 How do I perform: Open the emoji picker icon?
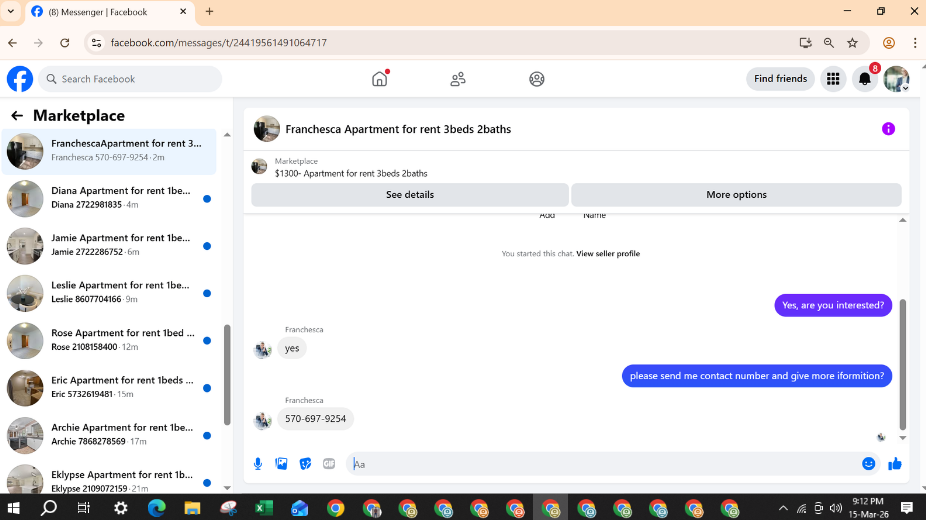[x=868, y=464]
